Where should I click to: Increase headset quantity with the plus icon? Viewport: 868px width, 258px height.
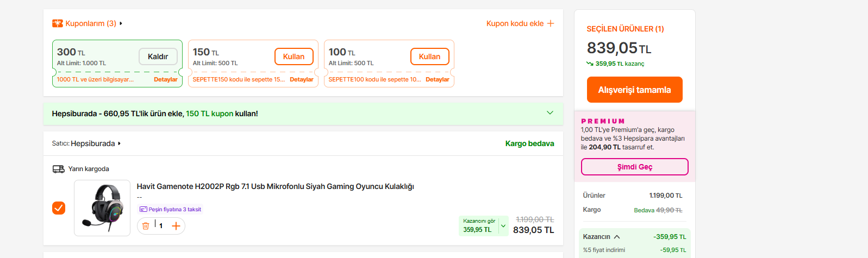click(176, 226)
